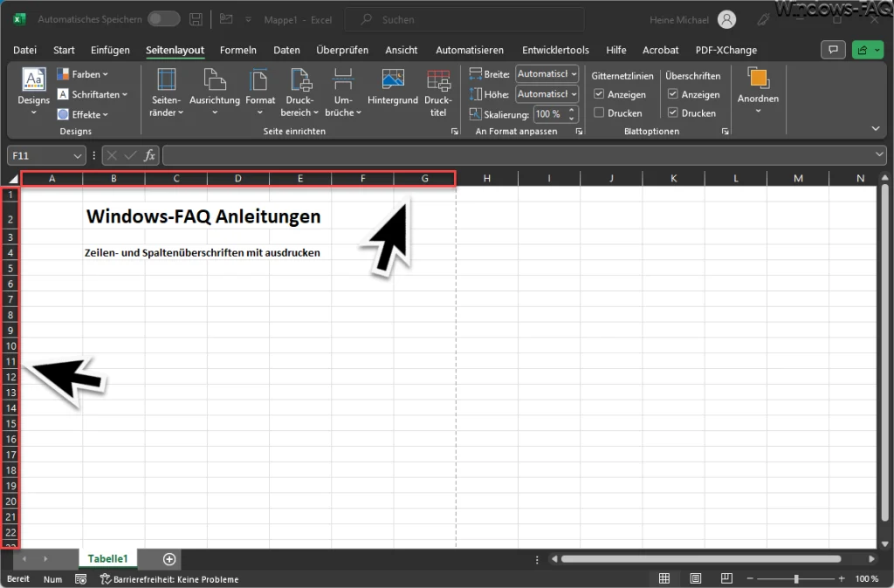Switch to the Ansicht tab

coord(402,50)
